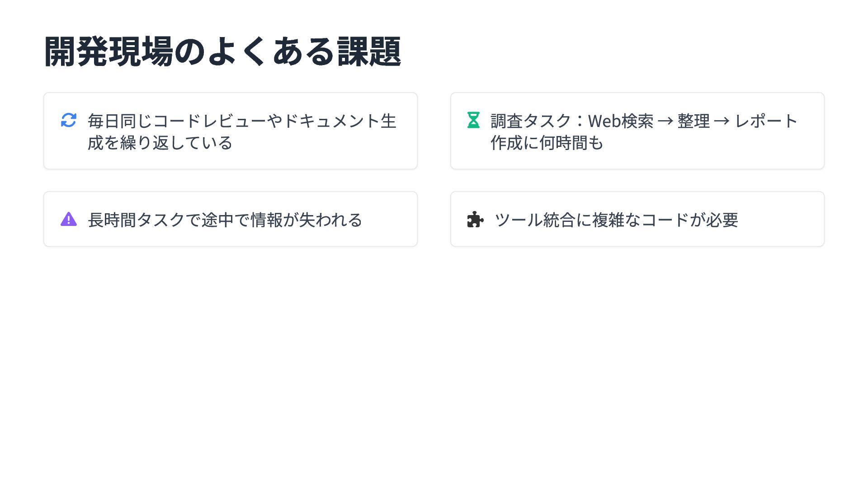This screenshot has height=488, width=868.
Task: Click the text ツール統合に複雑なコードが必要
Action: 616,220
